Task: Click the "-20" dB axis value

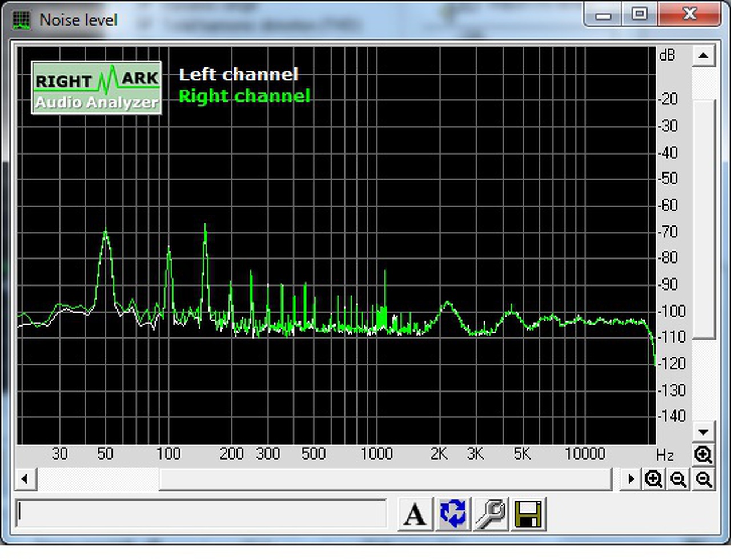Action: pyautogui.click(x=668, y=99)
